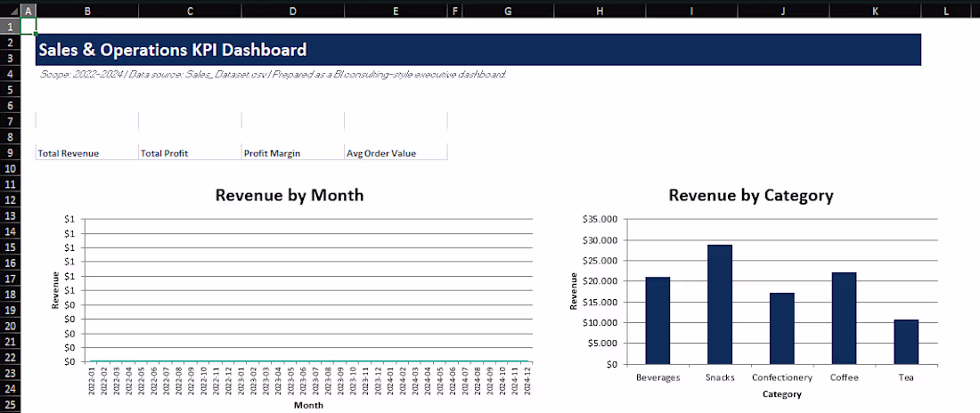Screen dimensions: 980x413
Task: Select the Tea bar in the chart
Action: click(906, 342)
